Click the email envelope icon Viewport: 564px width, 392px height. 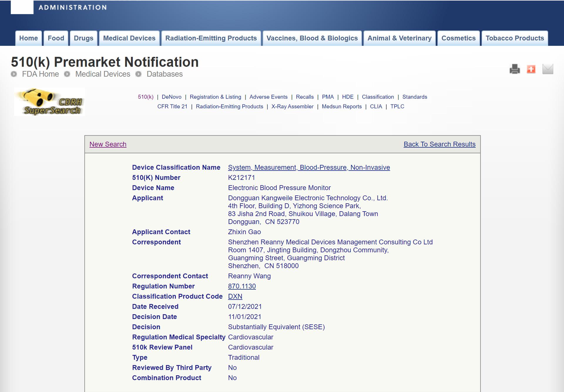548,69
